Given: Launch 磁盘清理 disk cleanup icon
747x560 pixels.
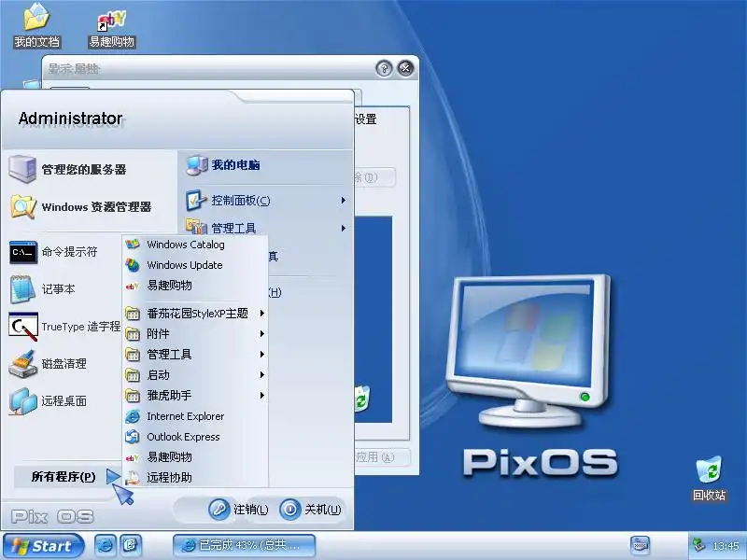Looking at the screenshot, I should 22,364.
